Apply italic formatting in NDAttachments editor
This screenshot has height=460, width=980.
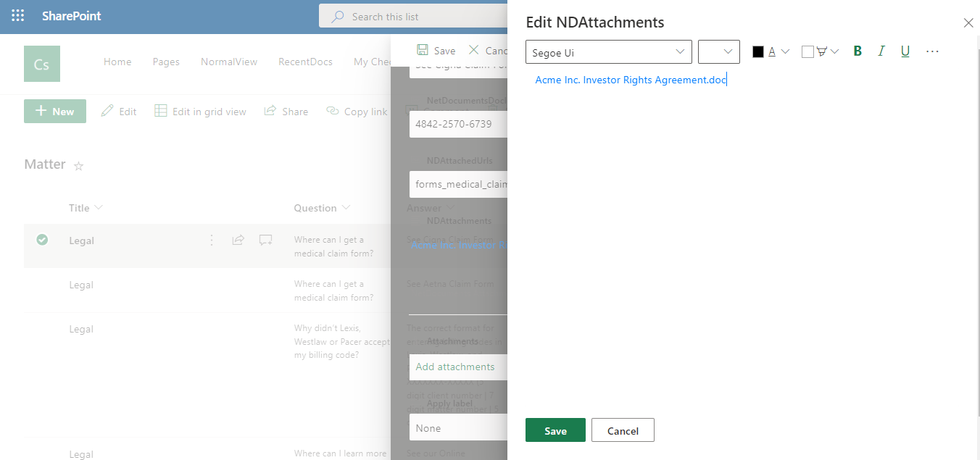pyautogui.click(x=881, y=51)
